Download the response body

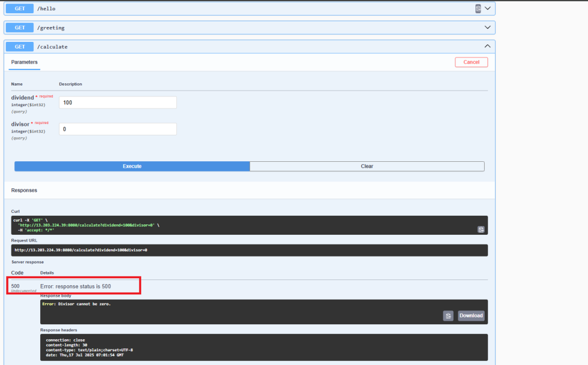pyautogui.click(x=471, y=316)
